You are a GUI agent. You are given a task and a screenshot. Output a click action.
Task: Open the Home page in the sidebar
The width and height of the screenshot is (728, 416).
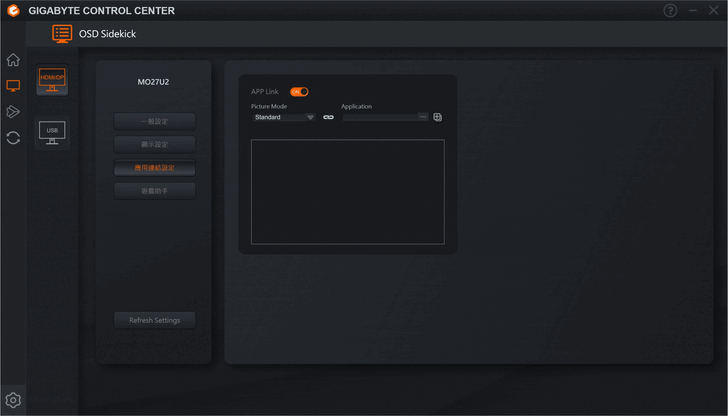pyautogui.click(x=13, y=60)
